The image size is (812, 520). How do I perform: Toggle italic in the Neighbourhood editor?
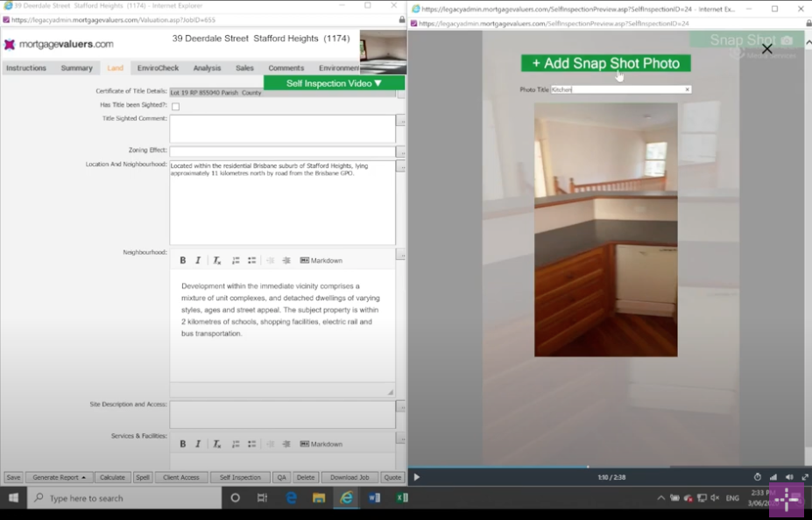[x=198, y=260]
